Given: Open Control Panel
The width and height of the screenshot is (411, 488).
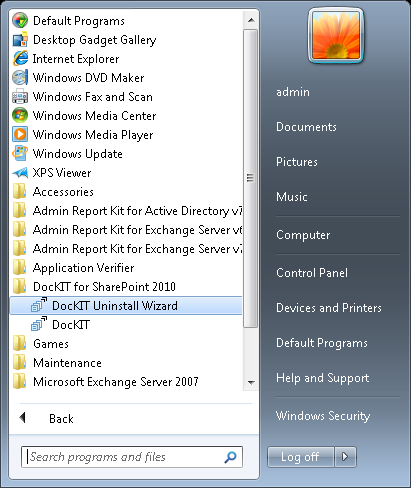Looking at the screenshot, I should tap(312, 273).
